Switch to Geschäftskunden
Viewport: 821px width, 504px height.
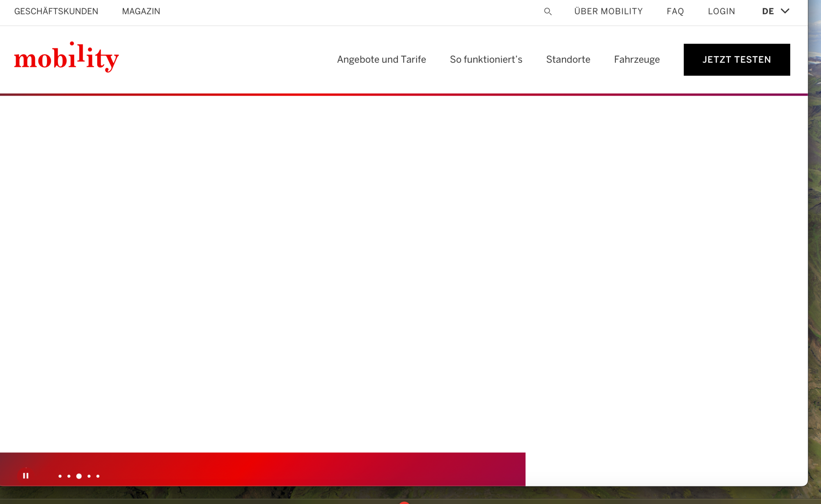[x=56, y=11]
